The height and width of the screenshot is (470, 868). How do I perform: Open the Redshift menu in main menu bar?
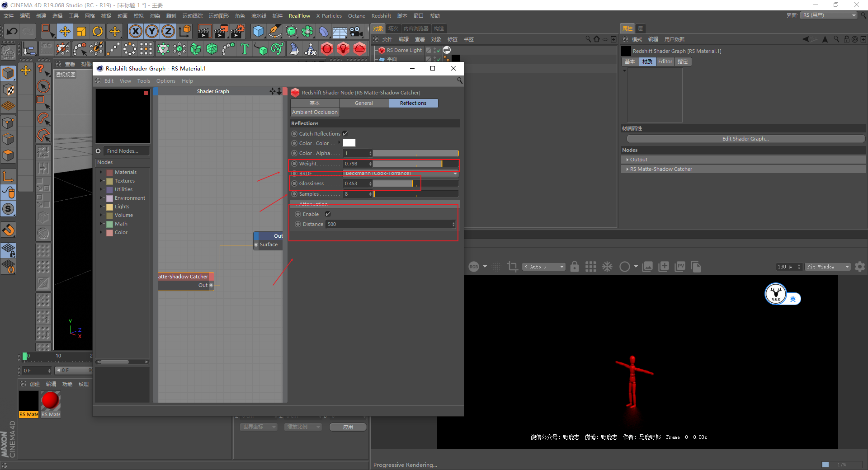[381, 16]
